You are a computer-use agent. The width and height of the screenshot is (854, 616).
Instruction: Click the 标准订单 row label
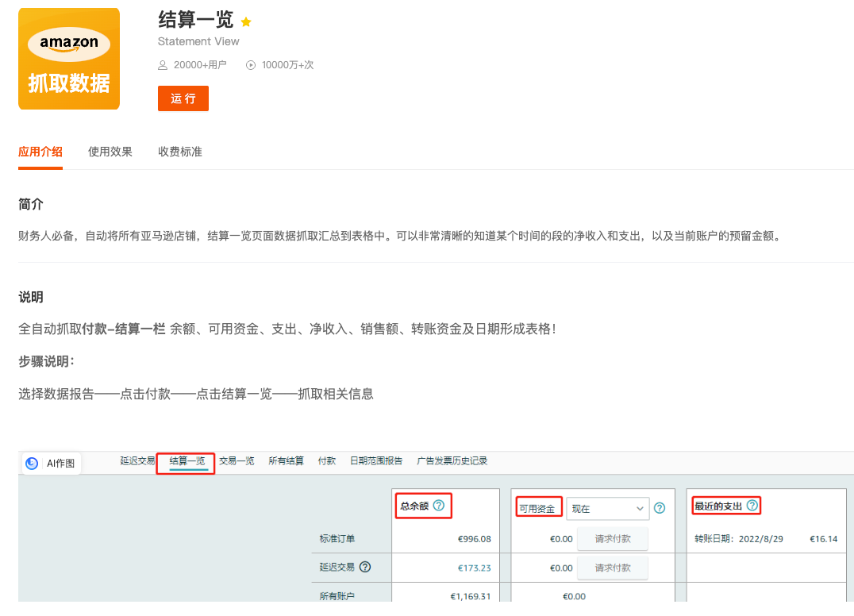[337, 539]
